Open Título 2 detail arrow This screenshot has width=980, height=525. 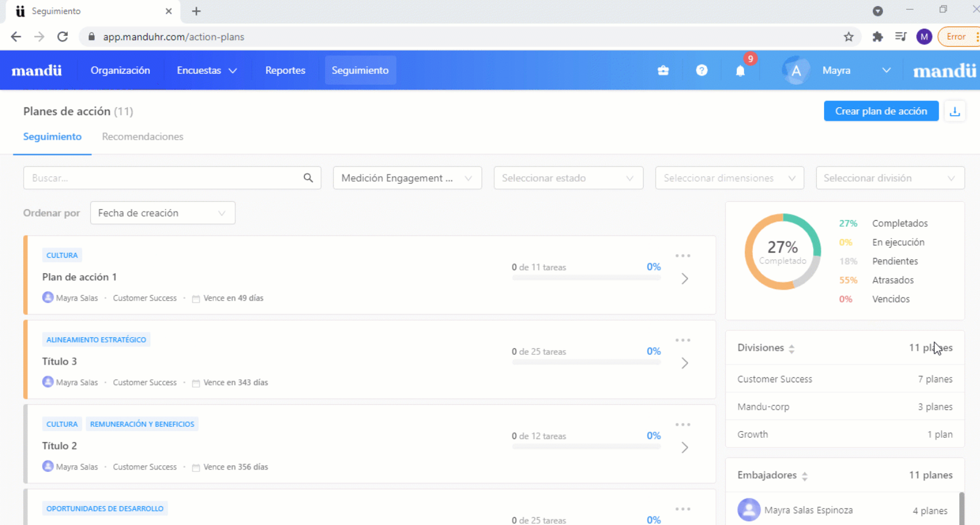[684, 448]
